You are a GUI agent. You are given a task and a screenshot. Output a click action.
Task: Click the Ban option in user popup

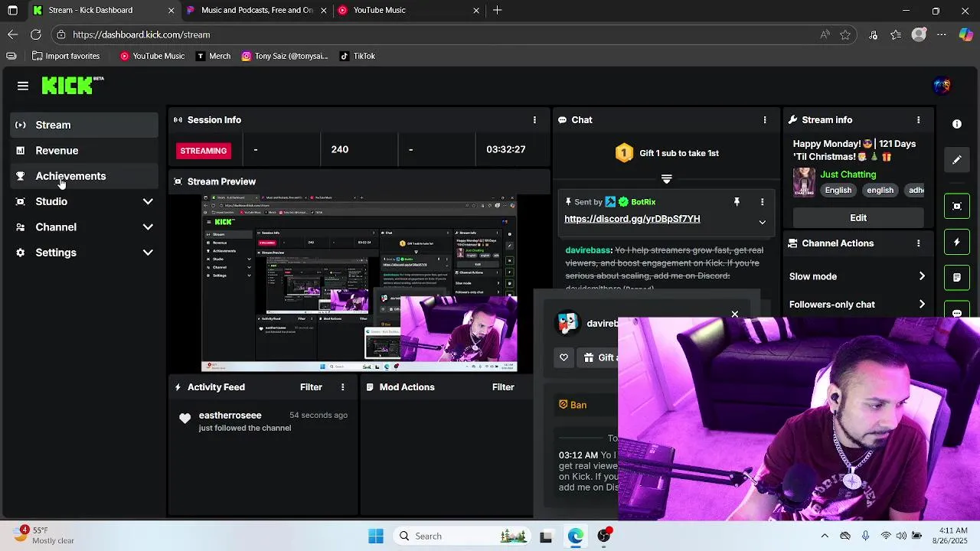573,405
